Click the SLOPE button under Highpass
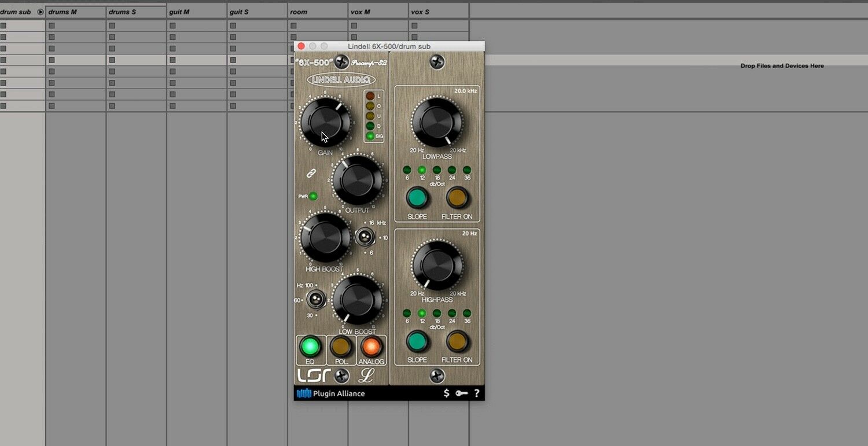 tap(417, 341)
